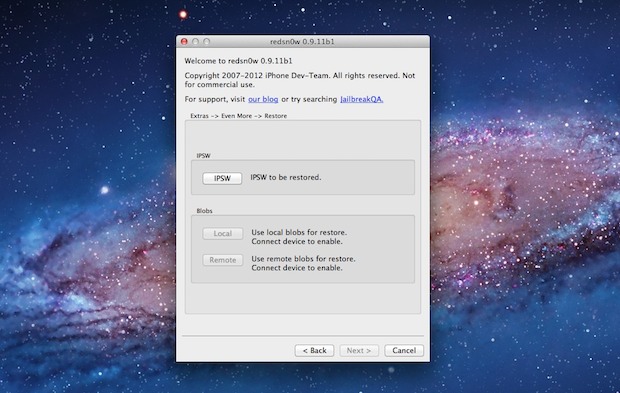This screenshot has height=393, width=620.
Task: Click the 'Welcome to redsn0w 0.9.11b1' text
Action: point(238,61)
